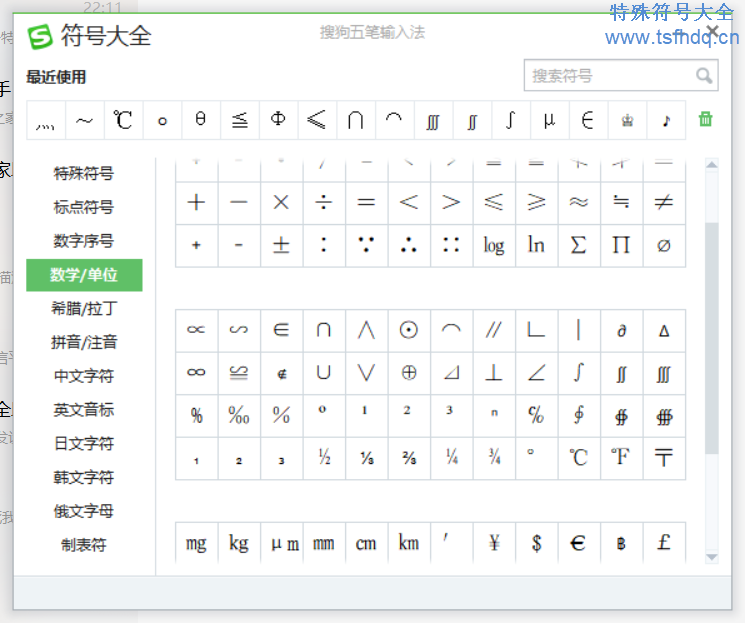Open the 特殊符号 category

point(84,174)
